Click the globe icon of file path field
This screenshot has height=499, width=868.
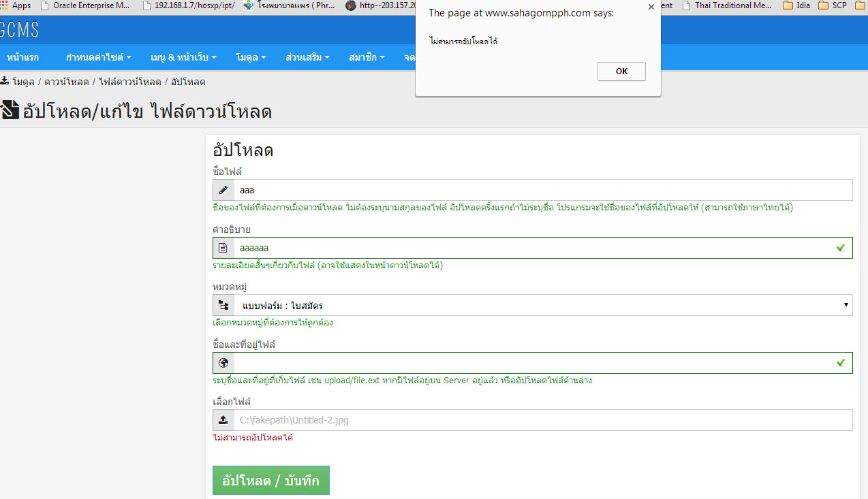click(223, 363)
